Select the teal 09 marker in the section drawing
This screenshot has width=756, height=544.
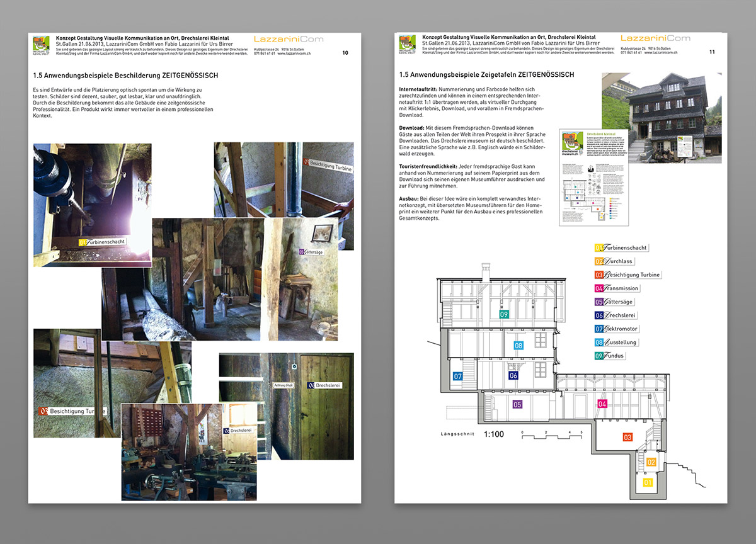pyautogui.click(x=503, y=314)
